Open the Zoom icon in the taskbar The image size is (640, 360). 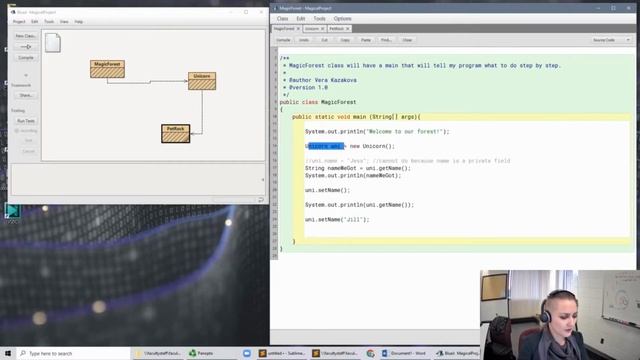(247, 353)
